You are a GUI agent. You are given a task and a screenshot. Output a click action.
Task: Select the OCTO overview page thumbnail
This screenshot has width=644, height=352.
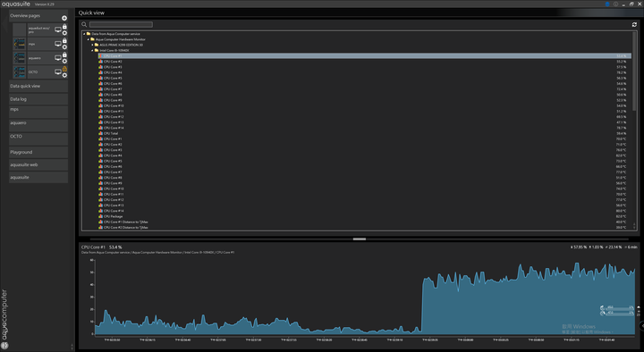tap(20, 71)
